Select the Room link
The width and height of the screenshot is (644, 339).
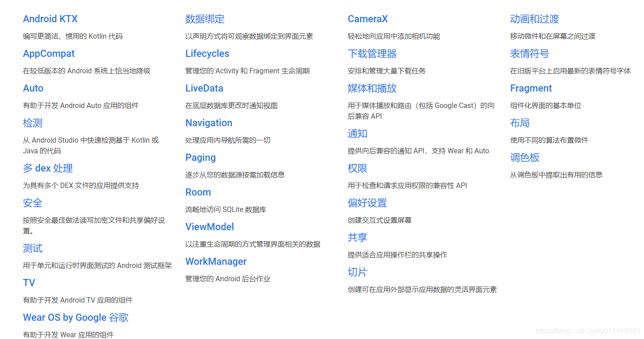tap(198, 192)
